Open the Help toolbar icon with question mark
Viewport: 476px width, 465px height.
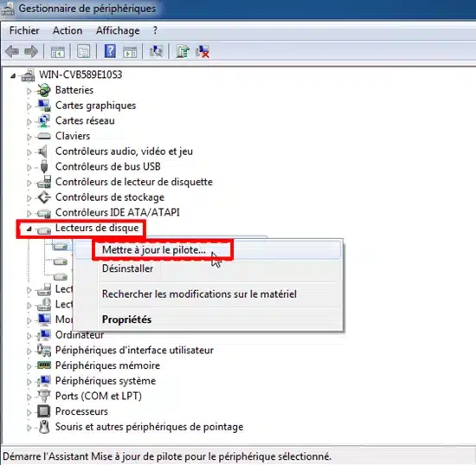tap(110, 51)
